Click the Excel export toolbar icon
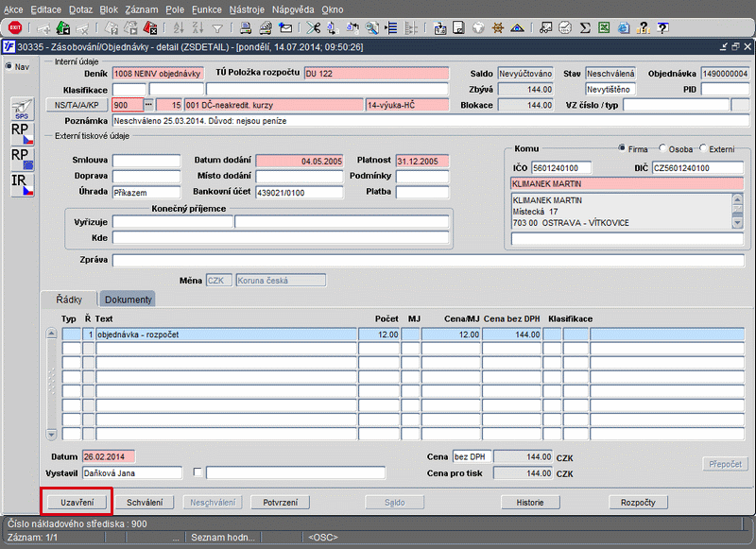This screenshot has width=756, height=549. (604, 28)
